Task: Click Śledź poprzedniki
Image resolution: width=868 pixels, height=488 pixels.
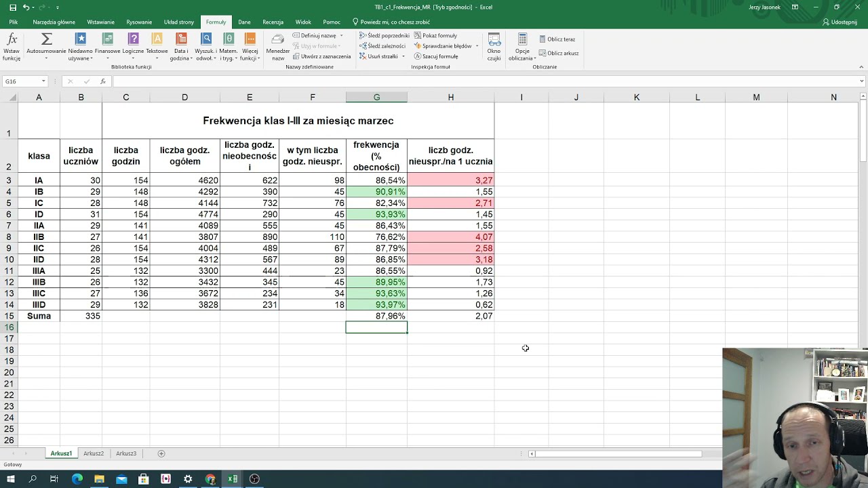Action: tap(384, 35)
